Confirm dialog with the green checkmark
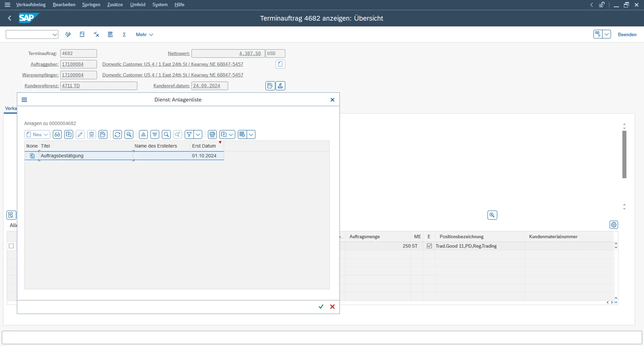The image size is (644, 346). [x=321, y=307]
